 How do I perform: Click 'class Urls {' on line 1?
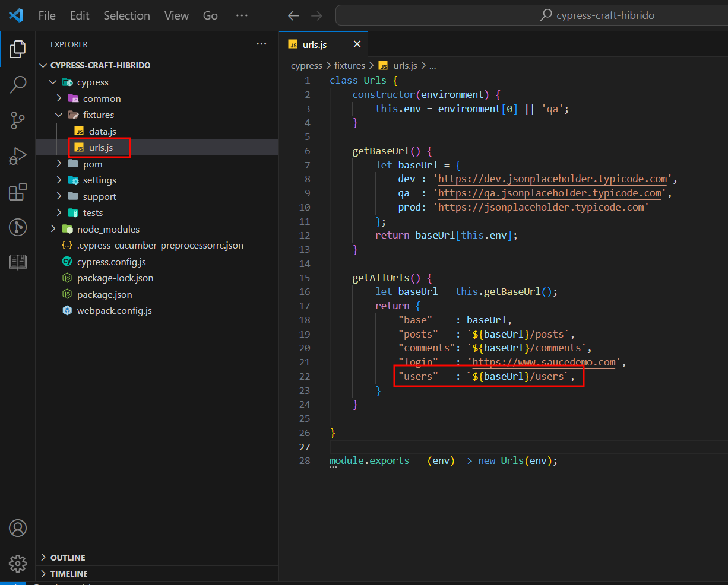pos(363,81)
